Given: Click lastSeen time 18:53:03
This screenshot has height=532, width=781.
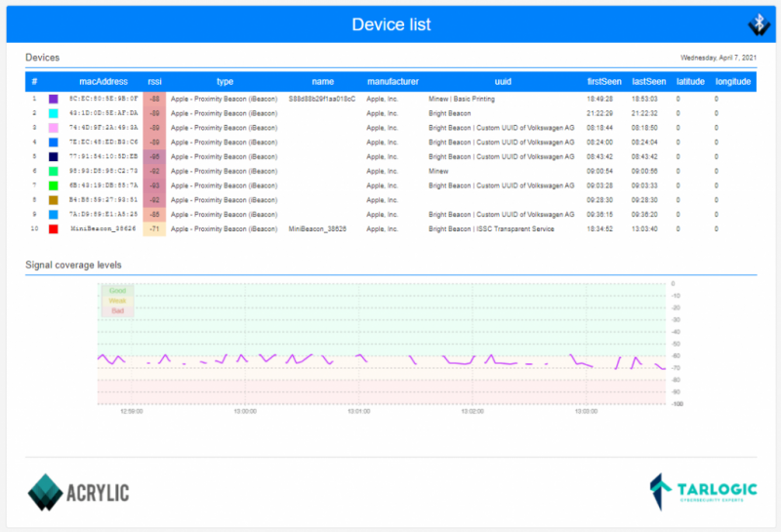Looking at the screenshot, I should pyautogui.click(x=644, y=100).
